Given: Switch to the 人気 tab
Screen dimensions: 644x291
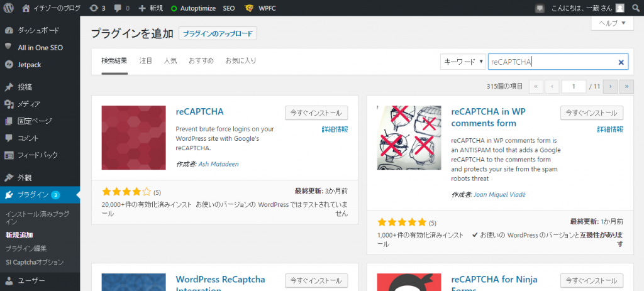Looking at the screenshot, I should 170,61.
